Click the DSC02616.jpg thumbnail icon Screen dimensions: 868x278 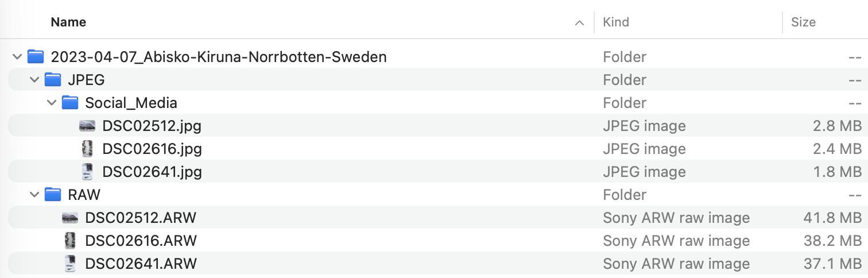tap(87, 149)
